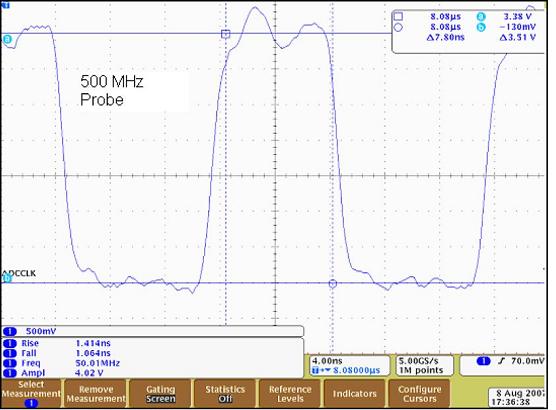This screenshot has height=410, width=556.
Task: Click the circle cursor marker on the lower line
Action: (333, 283)
